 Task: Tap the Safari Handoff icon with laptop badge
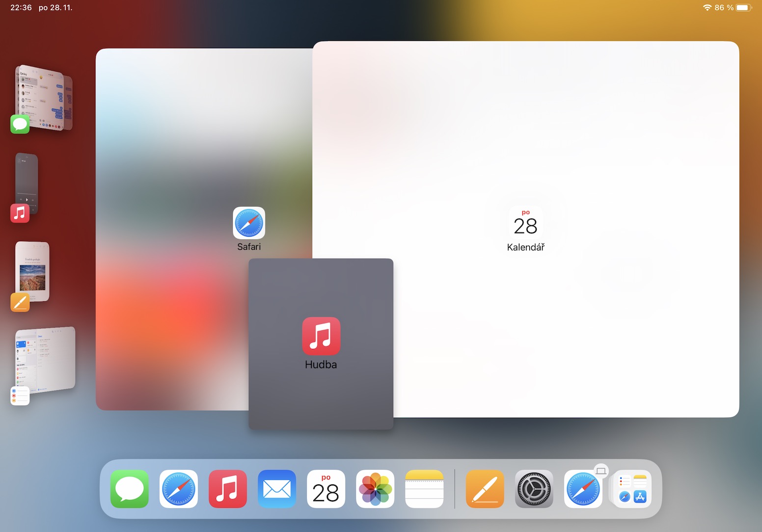[x=583, y=489]
